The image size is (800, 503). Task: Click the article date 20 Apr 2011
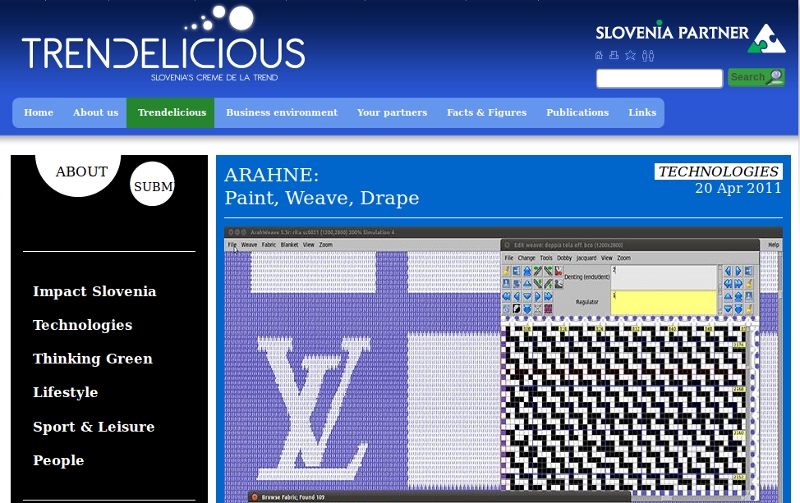coord(738,188)
